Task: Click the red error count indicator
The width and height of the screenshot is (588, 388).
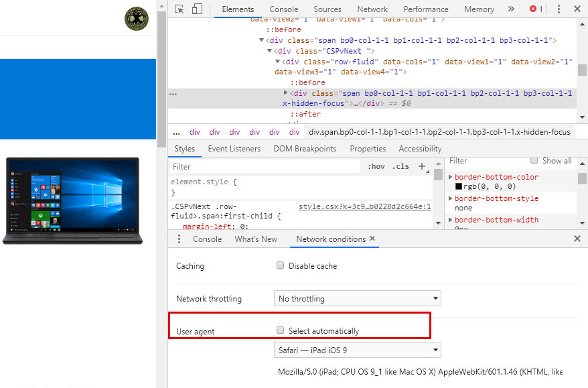Action: pos(536,9)
